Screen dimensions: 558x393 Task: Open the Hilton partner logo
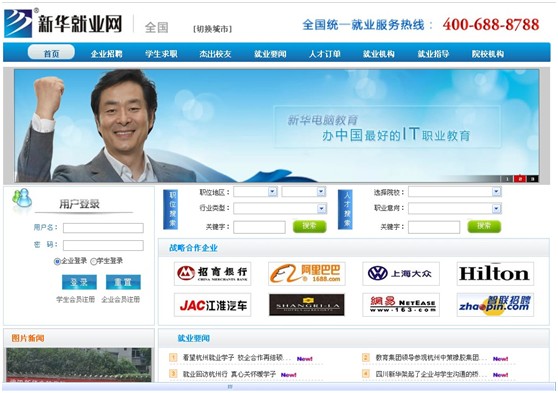click(495, 274)
